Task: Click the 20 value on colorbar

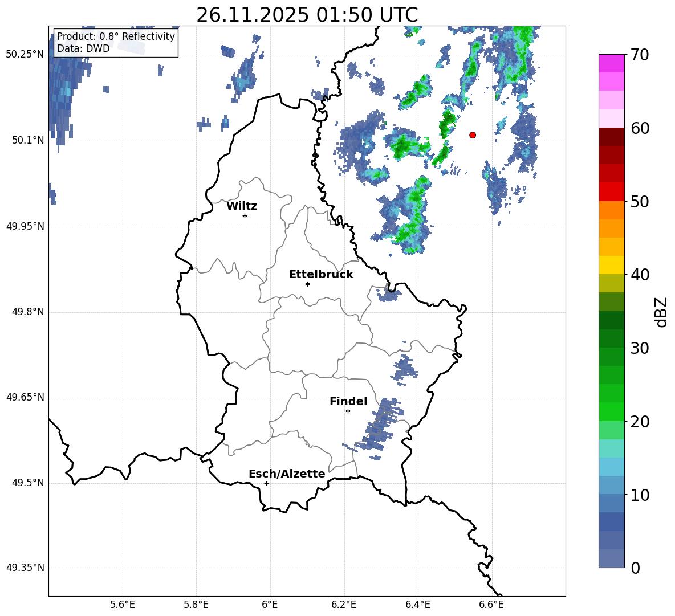Action: [x=640, y=422]
